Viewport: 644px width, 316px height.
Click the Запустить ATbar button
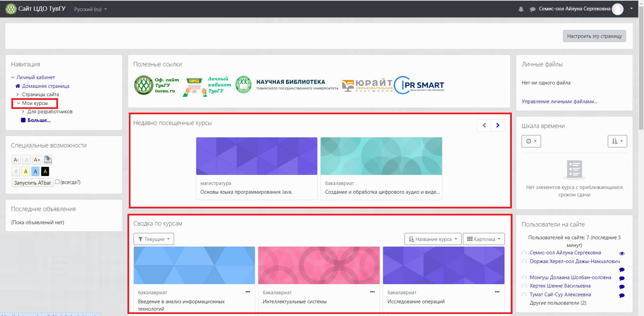click(33, 183)
